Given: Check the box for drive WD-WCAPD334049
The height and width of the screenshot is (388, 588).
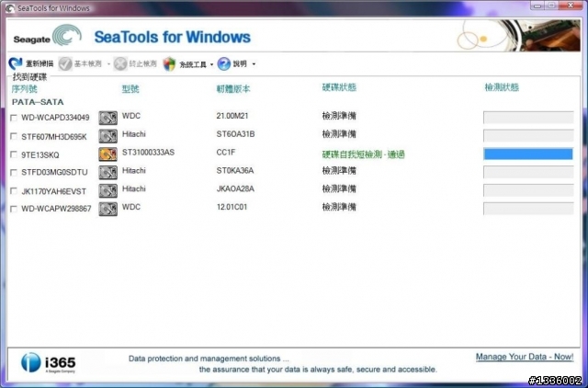Looking at the screenshot, I should (14, 118).
